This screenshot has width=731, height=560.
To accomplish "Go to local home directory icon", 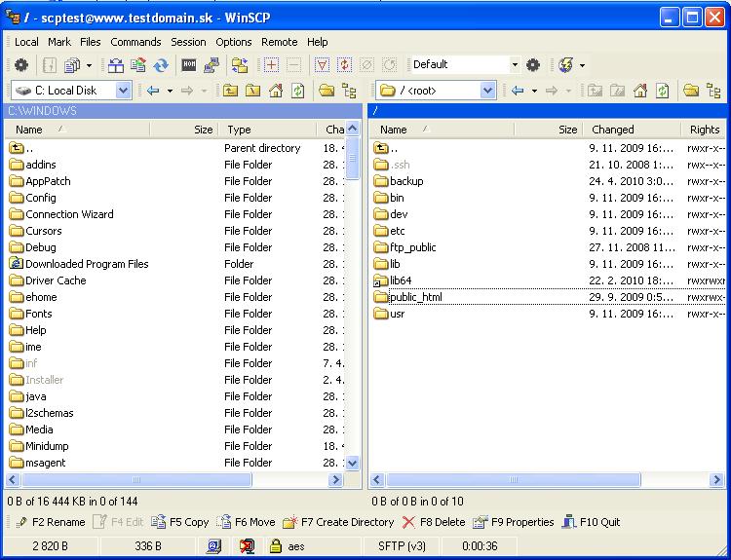I will coord(276,91).
